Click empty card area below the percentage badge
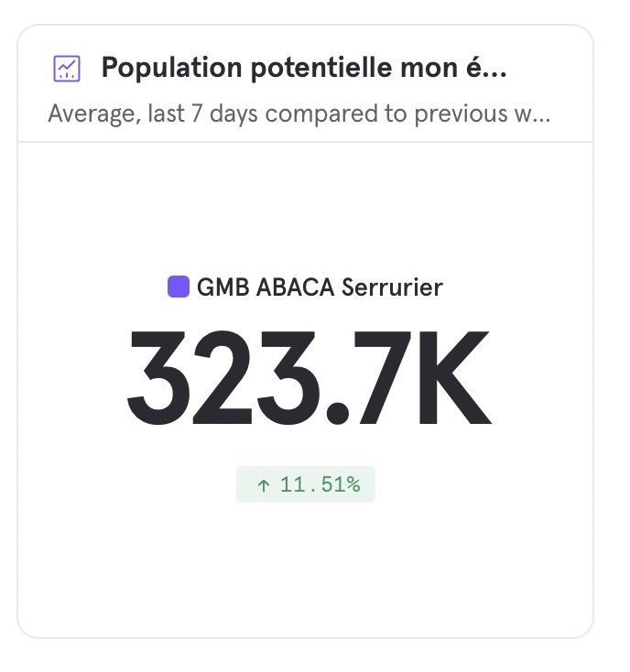 306,570
